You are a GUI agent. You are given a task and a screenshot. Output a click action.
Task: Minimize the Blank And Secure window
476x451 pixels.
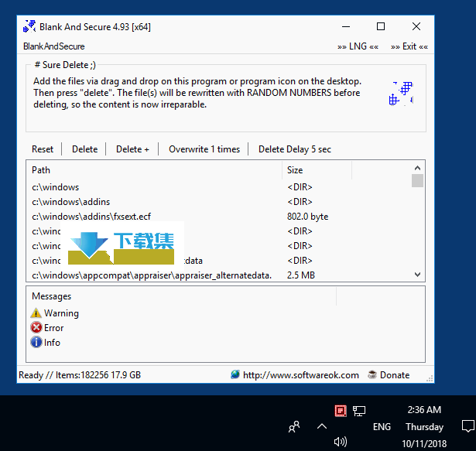346,27
